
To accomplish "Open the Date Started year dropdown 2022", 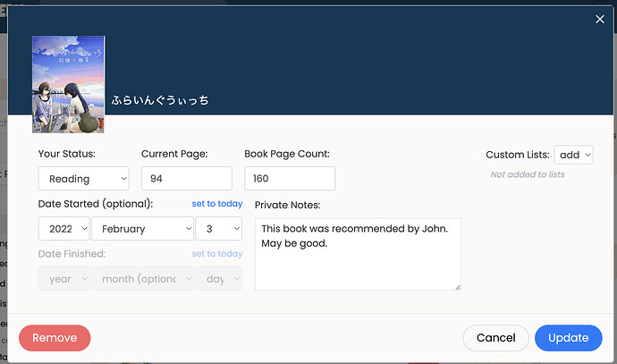I will click(x=63, y=229).
